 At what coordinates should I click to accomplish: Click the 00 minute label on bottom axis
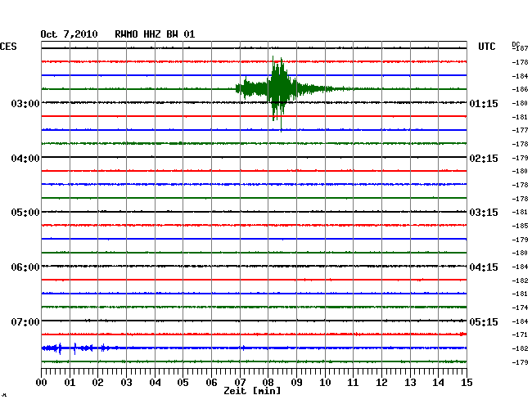(x=41, y=382)
